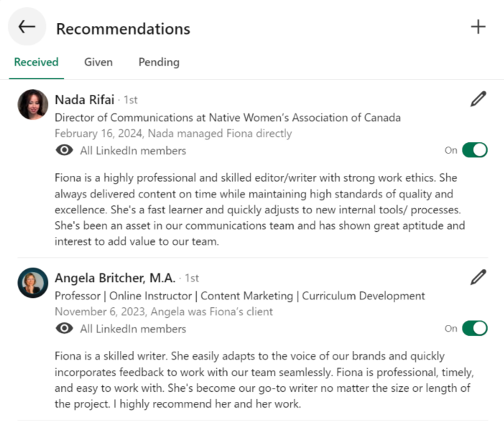This screenshot has width=504, height=421.
Task: Open Angela Britcher, M.A. profile name link
Action: [x=115, y=278]
